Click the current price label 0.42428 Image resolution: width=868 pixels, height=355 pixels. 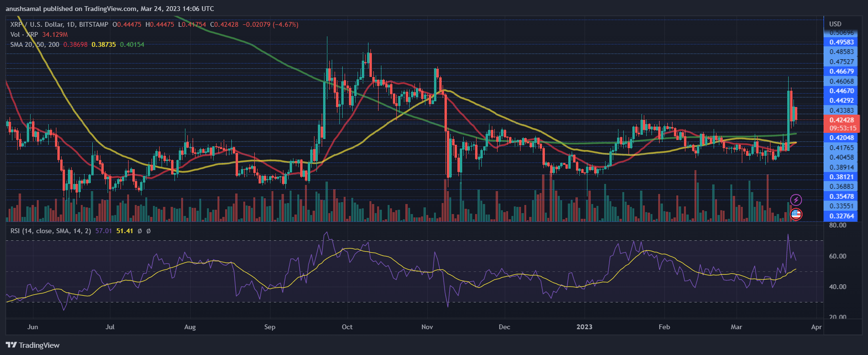(x=842, y=120)
